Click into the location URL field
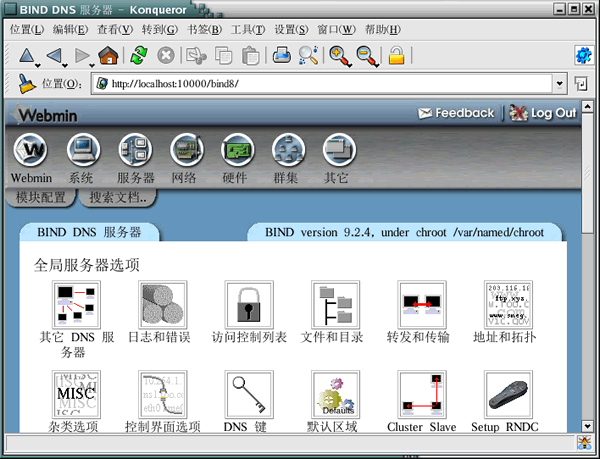The image size is (600, 459). click(322, 83)
